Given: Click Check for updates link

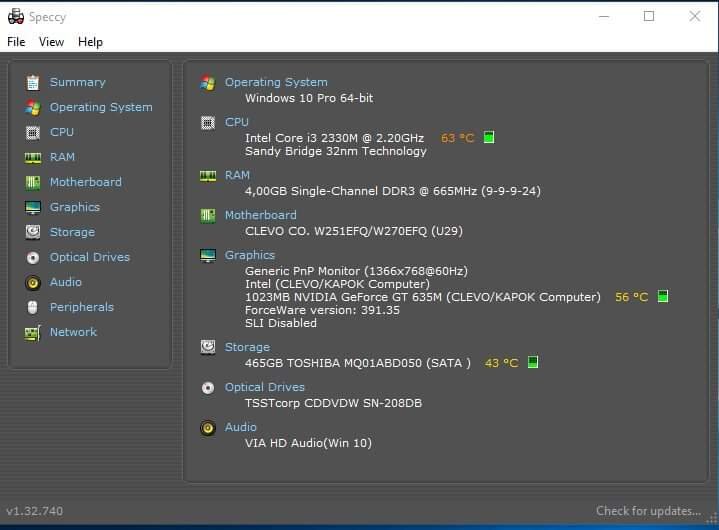Looking at the screenshot, I should (648, 511).
